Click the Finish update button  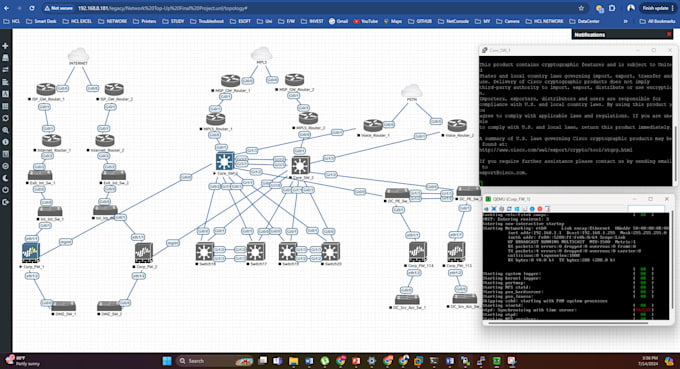pyautogui.click(x=658, y=8)
